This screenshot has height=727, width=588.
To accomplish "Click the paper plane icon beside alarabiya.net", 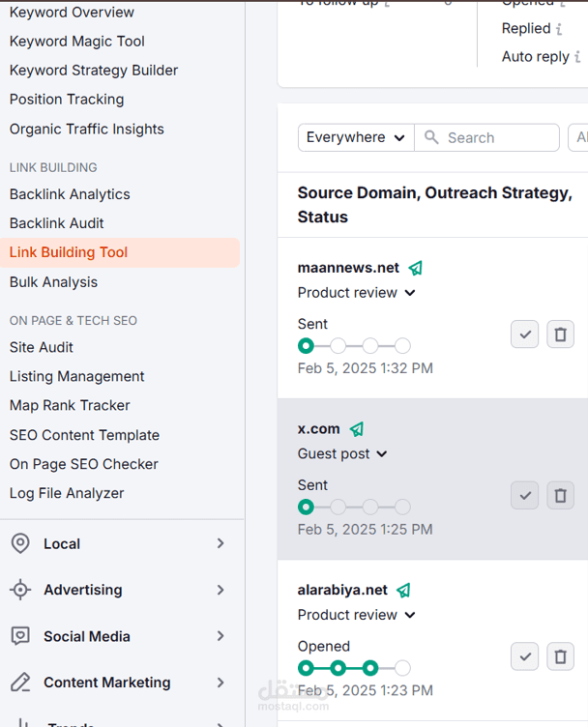I will [404, 591].
